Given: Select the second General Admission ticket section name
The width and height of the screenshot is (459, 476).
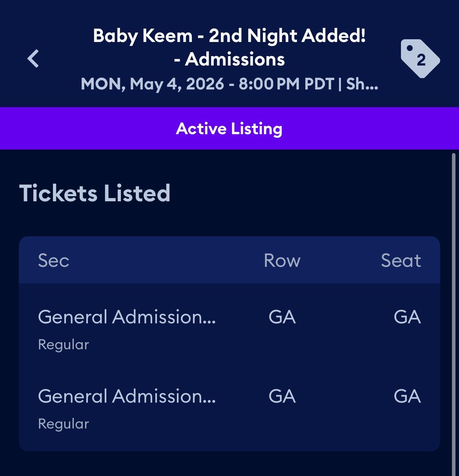Looking at the screenshot, I should 127,396.
